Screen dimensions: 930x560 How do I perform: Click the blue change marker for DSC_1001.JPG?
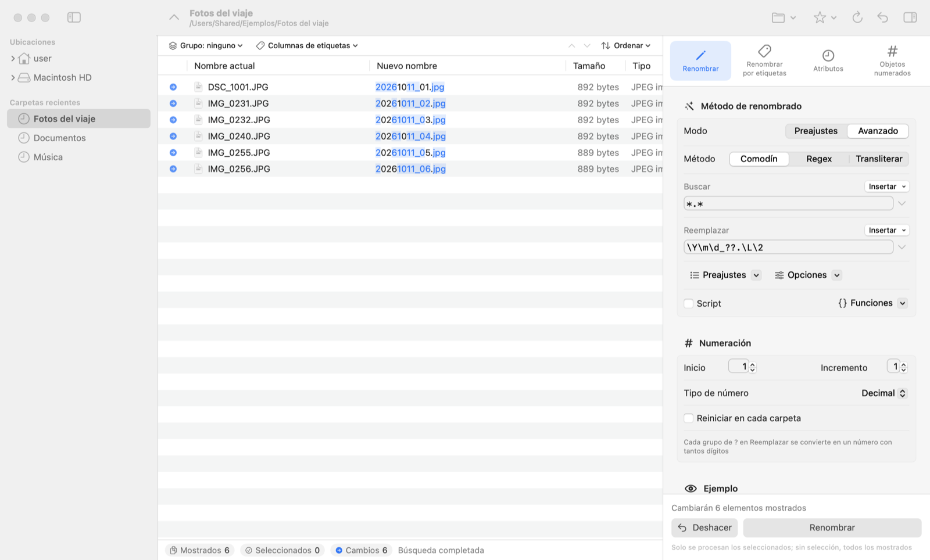tap(173, 87)
